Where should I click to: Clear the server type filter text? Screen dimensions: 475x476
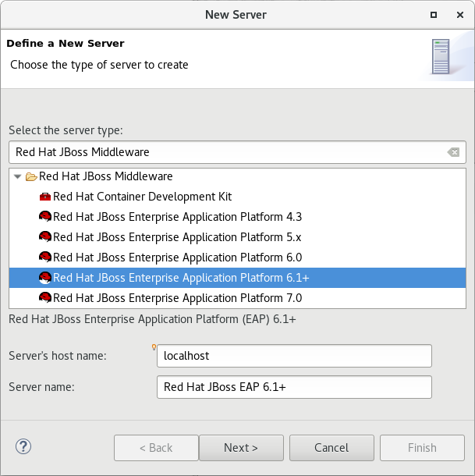pos(453,152)
